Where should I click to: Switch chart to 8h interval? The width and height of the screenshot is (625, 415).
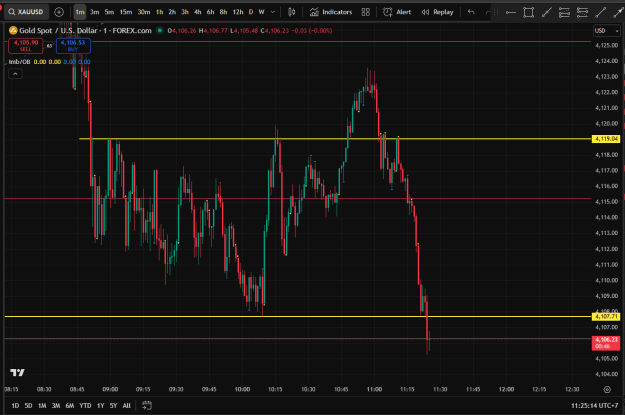tap(223, 12)
